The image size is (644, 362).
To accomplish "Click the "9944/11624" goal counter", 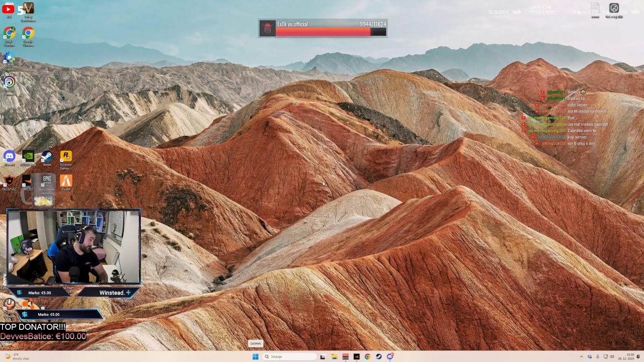I will point(373,24).
